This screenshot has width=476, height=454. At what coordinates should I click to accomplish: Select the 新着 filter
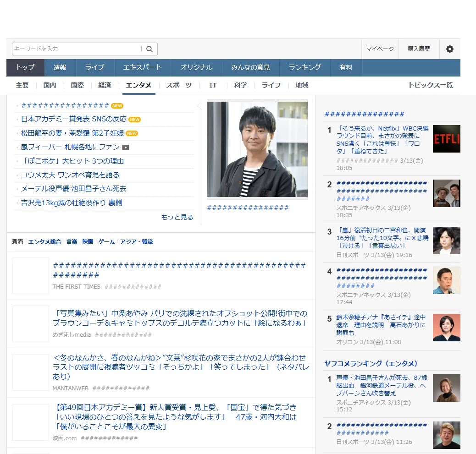(x=17, y=242)
